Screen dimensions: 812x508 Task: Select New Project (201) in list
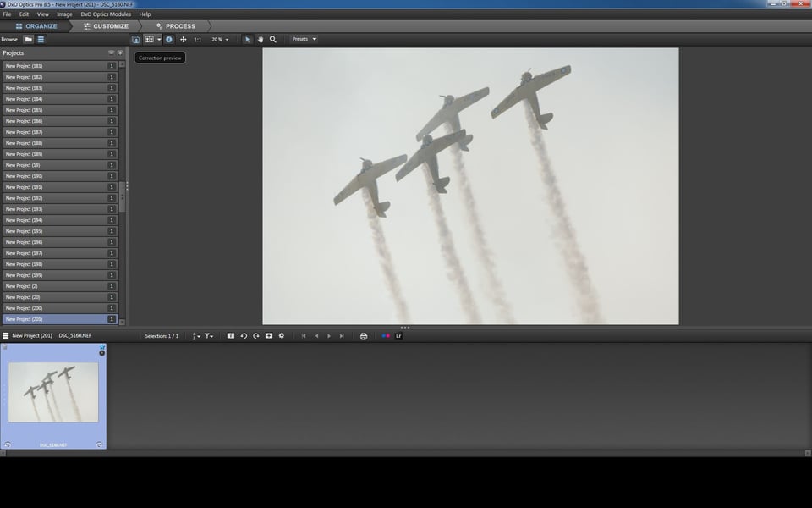click(x=60, y=319)
